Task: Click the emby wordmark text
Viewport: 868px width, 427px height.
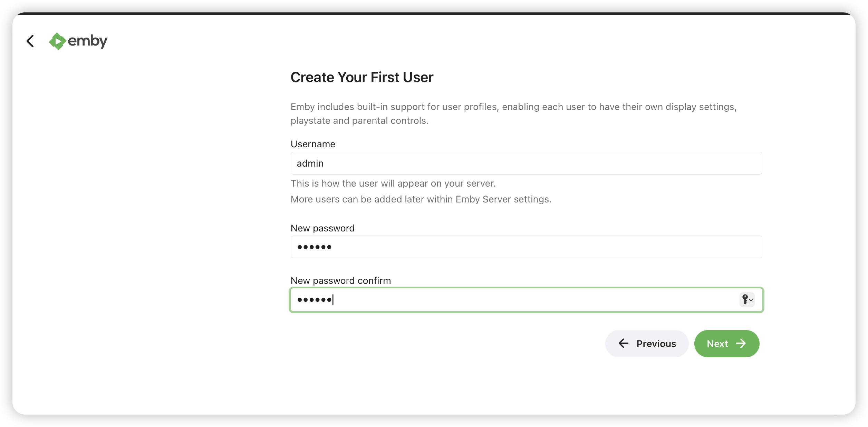Action: (88, 41)
